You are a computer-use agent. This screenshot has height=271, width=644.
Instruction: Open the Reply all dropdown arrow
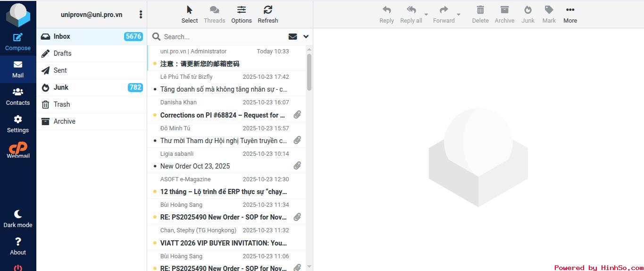pos(426,15)
